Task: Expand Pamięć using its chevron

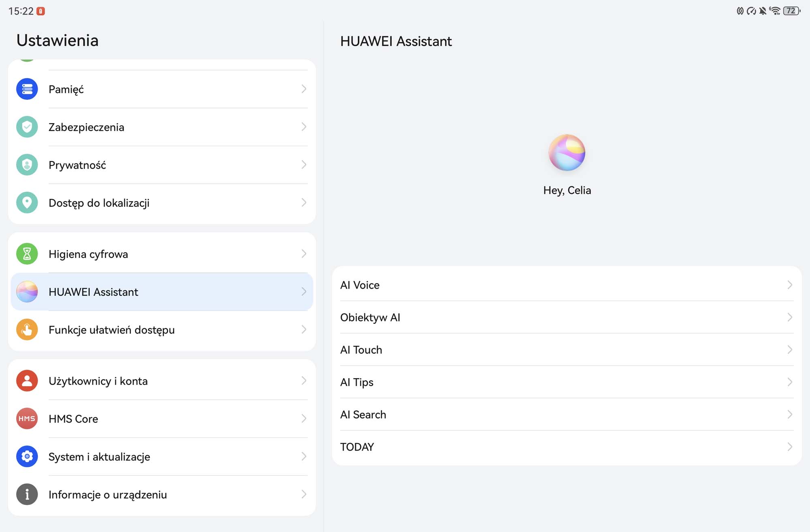Action: pos(304,89)
